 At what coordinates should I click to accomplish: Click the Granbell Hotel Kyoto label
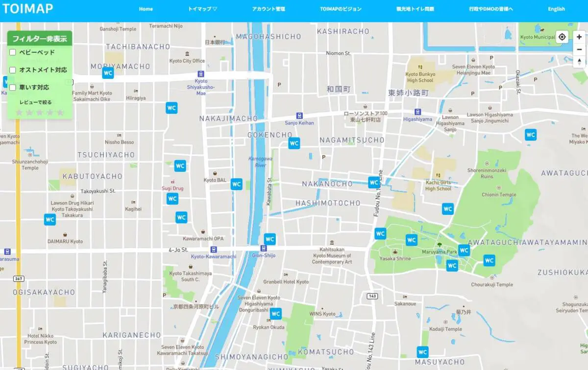point(286,282)
